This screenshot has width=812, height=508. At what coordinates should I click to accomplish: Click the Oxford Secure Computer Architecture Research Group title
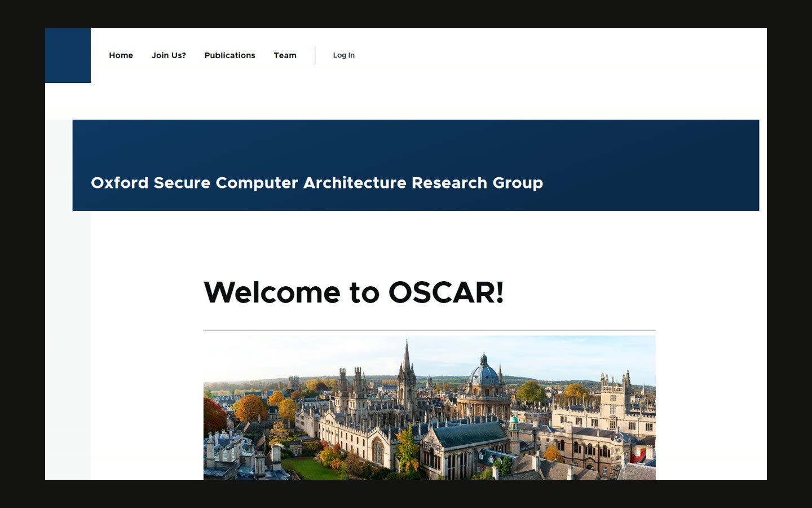coord(317,183)
